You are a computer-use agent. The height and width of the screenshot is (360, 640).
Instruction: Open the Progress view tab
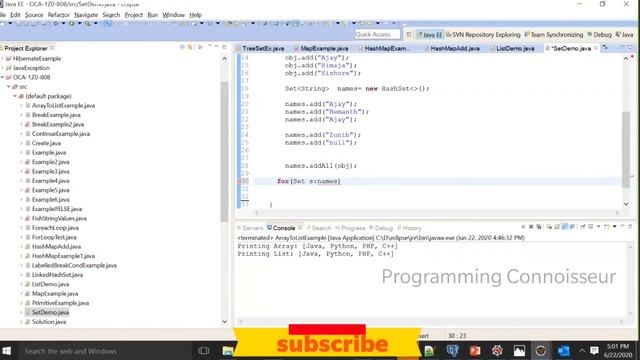point(350,228)
